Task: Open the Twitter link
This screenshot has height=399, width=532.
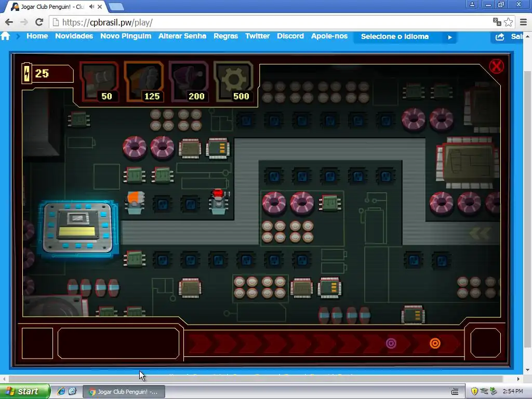Action: 258,36
